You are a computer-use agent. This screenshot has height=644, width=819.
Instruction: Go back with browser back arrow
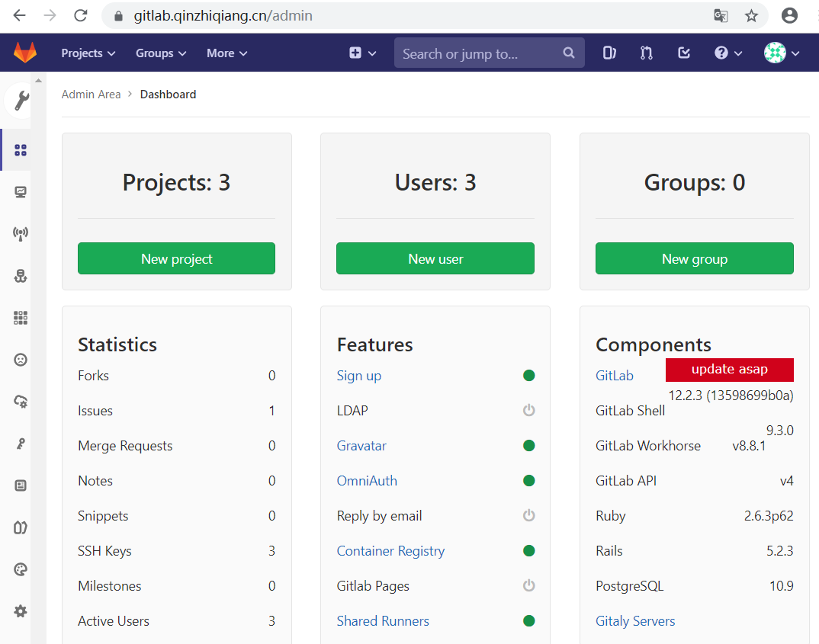pos(19,16)
